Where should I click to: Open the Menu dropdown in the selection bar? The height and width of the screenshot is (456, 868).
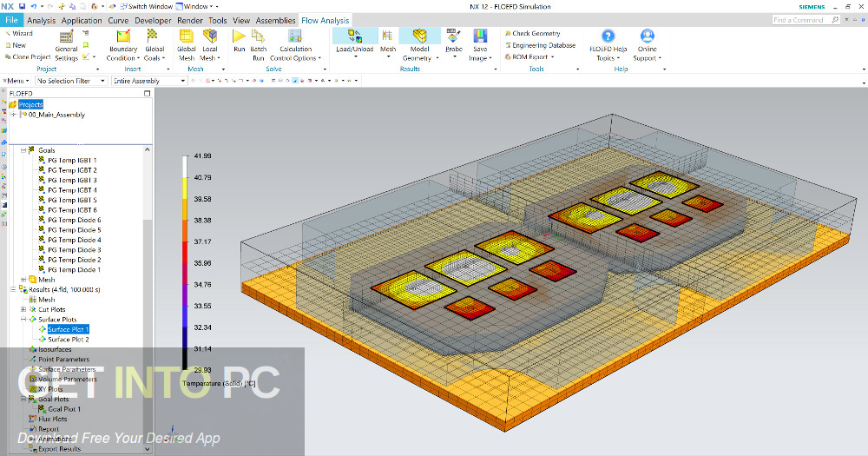[16, 81]
